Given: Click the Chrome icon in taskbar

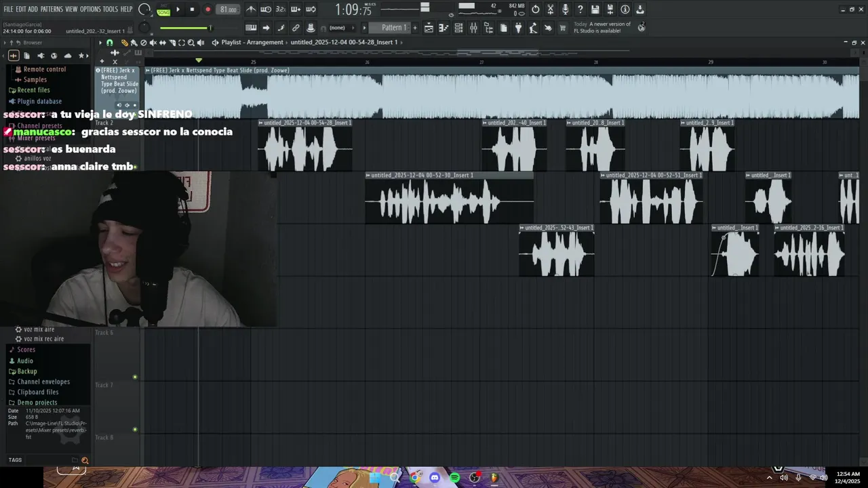Looking at the screenshot, I should [x=414, y=478].
